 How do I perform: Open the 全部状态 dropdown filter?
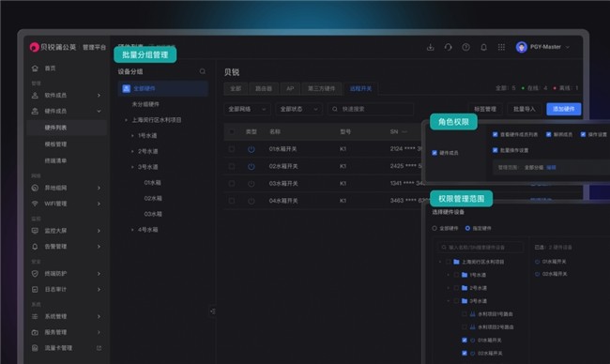coord(298,109)
